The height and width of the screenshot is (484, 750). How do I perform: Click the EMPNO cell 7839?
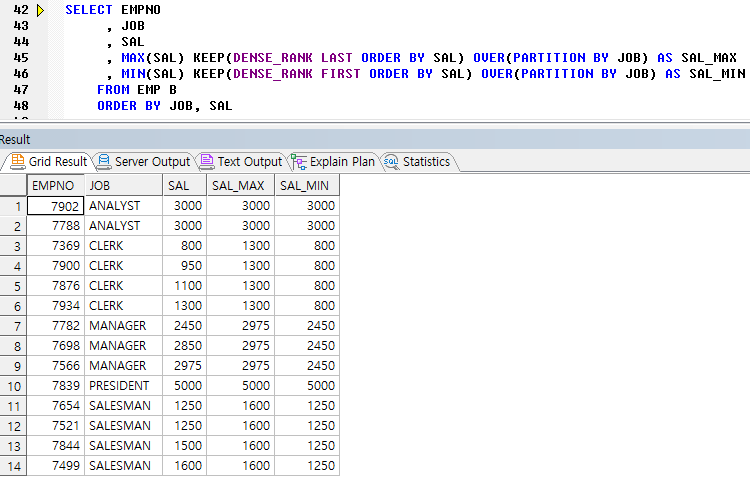tap(56, 386)
